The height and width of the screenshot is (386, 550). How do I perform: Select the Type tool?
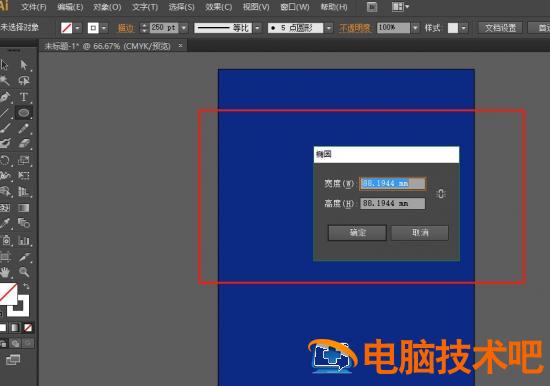(24, 97)
